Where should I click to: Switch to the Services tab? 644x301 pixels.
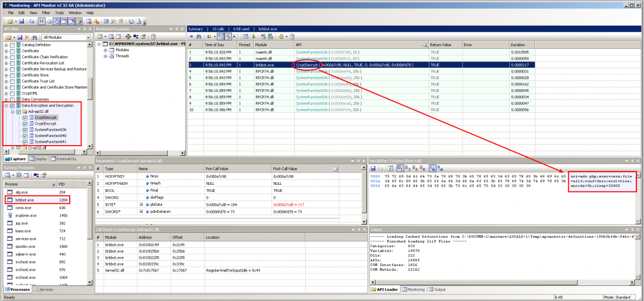[x=43, y=290]
